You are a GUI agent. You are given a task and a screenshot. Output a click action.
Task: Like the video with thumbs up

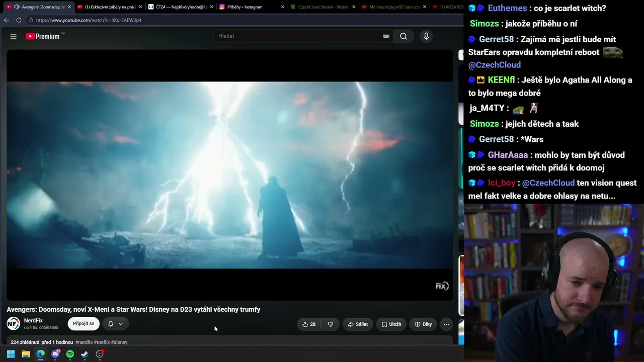(309, 324)
